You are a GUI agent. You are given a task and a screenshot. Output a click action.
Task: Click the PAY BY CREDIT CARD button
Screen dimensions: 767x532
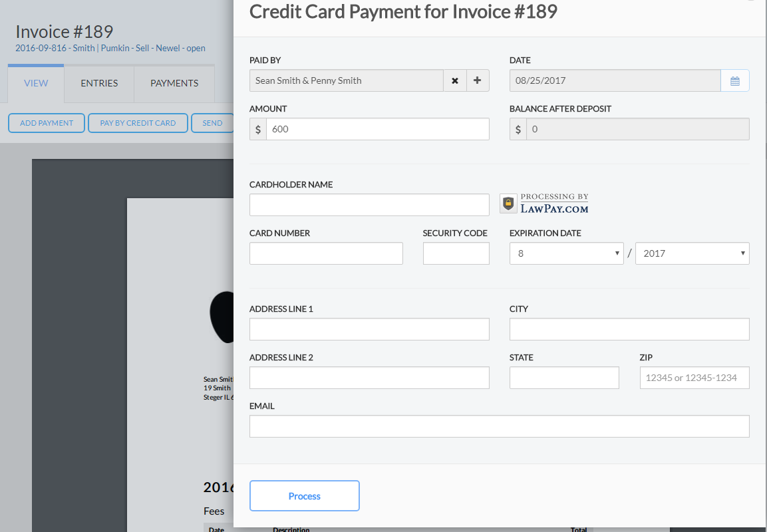(138, 123)
